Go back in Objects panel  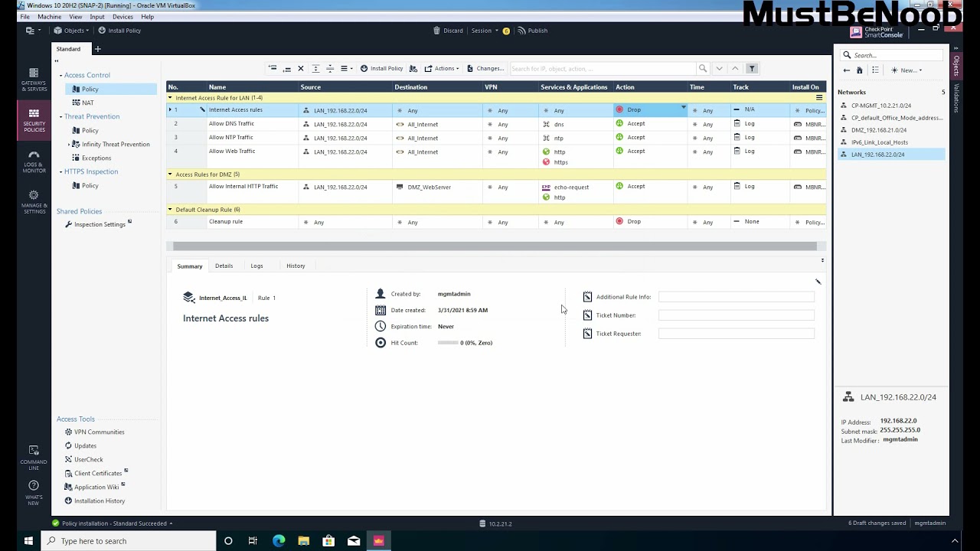coord(846,70)
